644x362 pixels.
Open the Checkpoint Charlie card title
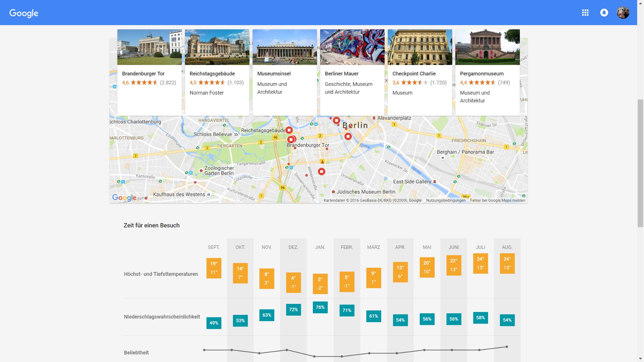(414, 74)
